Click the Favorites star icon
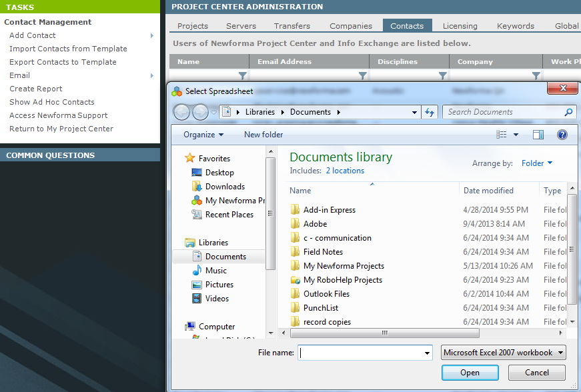This screenshot has width=581, height=392. [190, 158]
